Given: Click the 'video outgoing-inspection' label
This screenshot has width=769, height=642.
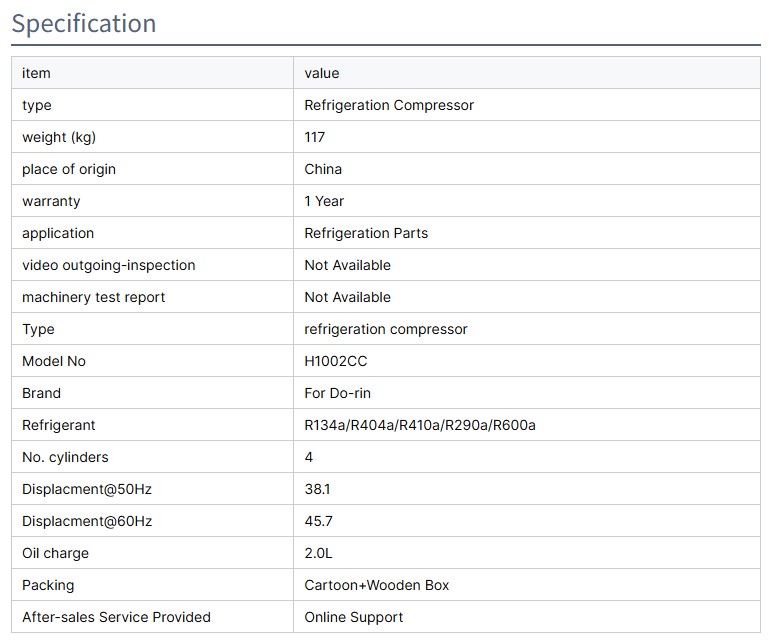Looking at the screenshot, I should (109, 265).
